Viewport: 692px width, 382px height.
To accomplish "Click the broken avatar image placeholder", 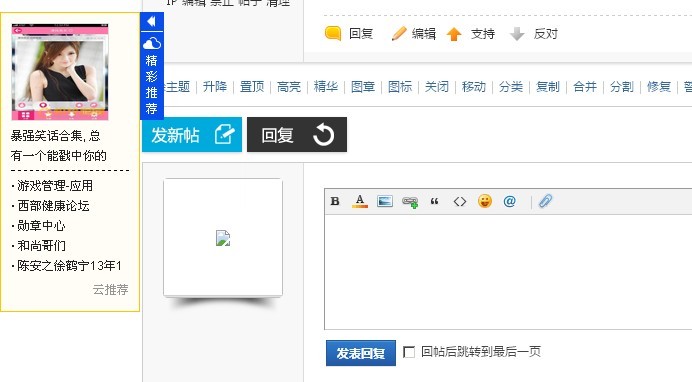I will (223, 238).
